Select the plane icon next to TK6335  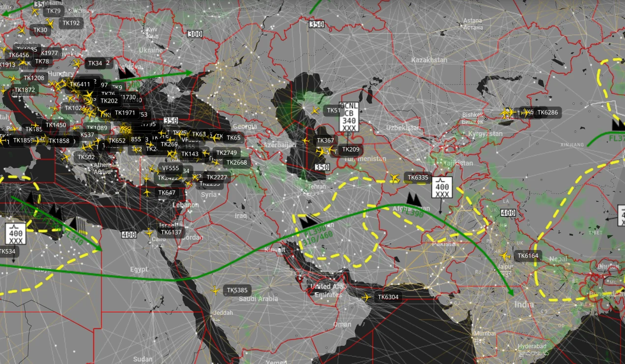(x=395, y=178)
